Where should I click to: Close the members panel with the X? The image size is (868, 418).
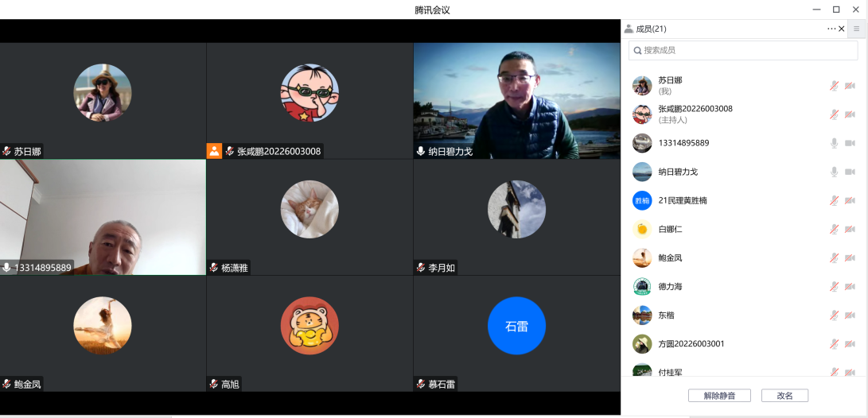[x=842, y=29]
